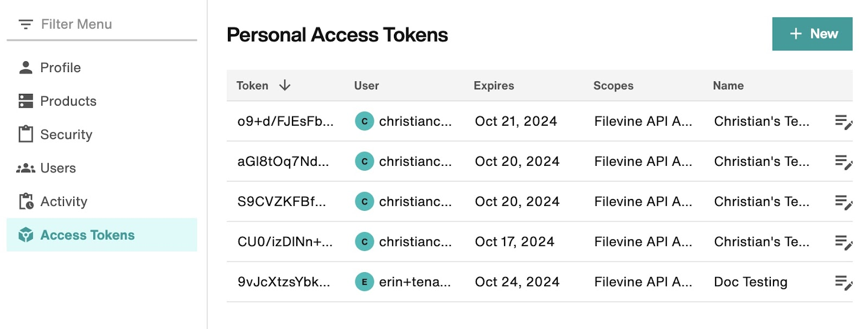
Task: Toggle sort arrow on Token column
Action: tap(285, 86)
